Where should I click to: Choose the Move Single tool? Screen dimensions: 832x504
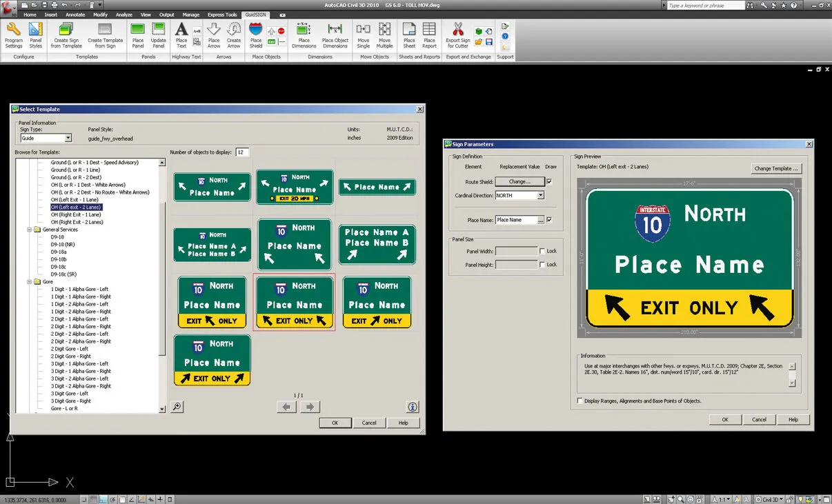coord(363,35)
